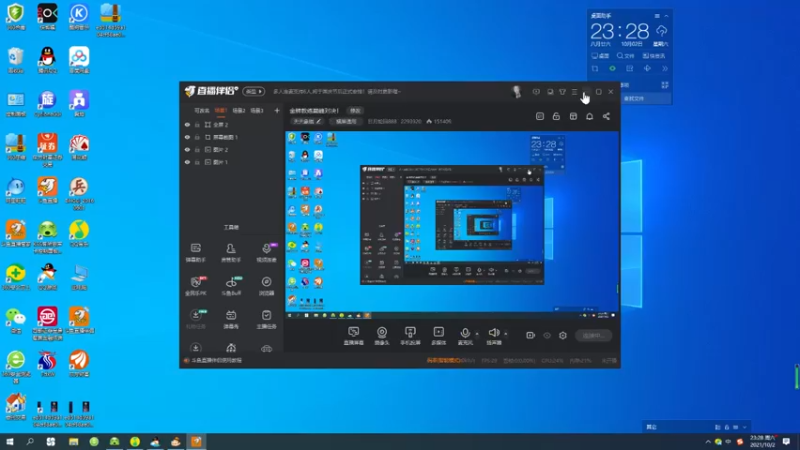Click the square stats icon left of padlock

(x=540, y=116)
